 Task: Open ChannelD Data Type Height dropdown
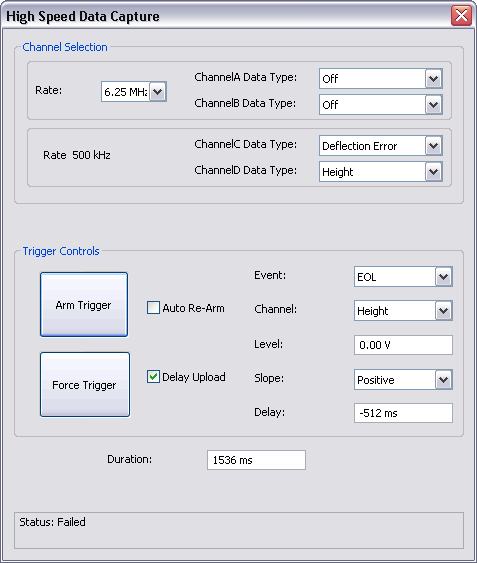coord(381,172)
